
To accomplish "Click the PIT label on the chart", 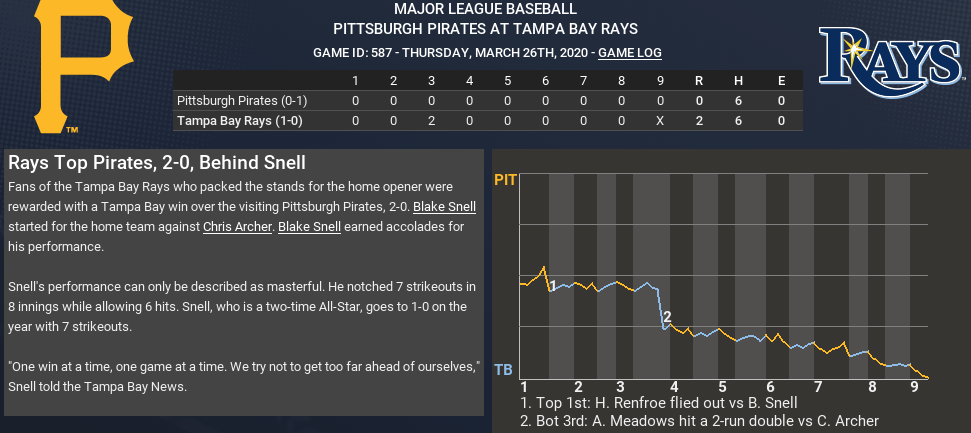I will (x=505, y=181).
